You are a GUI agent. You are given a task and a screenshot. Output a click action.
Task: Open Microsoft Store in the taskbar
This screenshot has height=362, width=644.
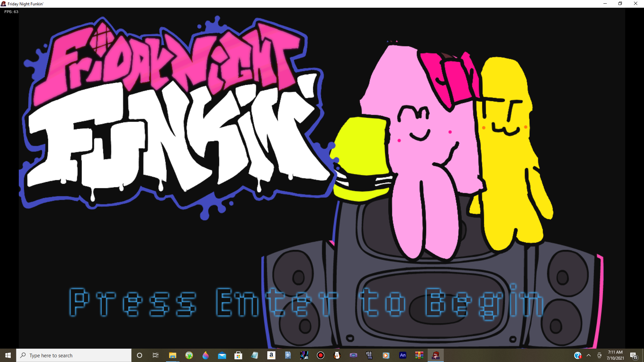pyautogui.click(x=238, y=355)
